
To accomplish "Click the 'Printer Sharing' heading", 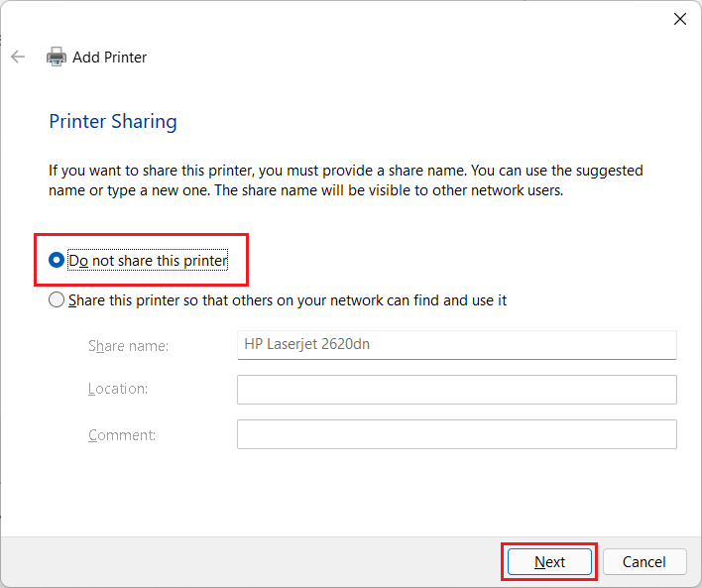I will (x=113, y=122).
